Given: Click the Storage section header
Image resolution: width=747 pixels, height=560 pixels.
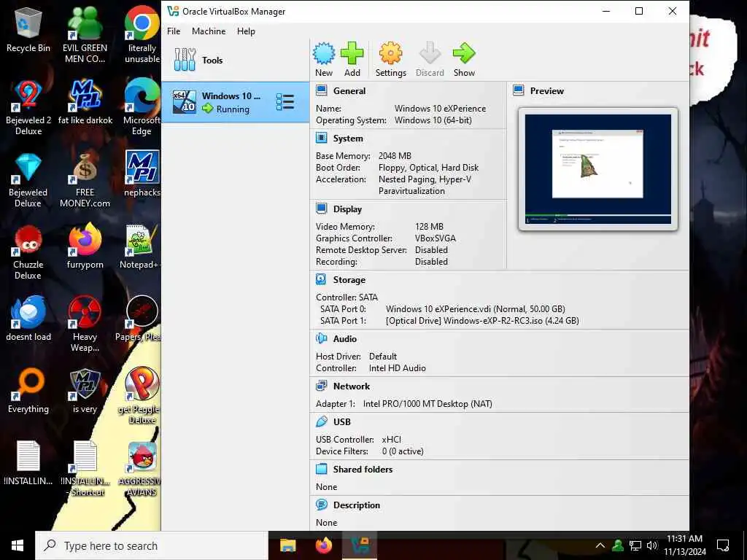Looking at the screenshot, I should point(349,280).
